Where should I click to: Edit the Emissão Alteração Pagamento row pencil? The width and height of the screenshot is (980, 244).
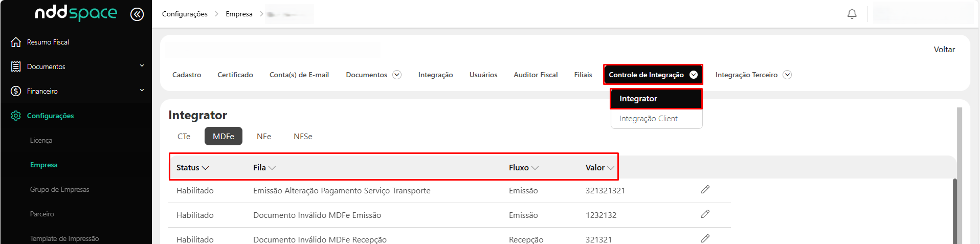pos(705,190)
